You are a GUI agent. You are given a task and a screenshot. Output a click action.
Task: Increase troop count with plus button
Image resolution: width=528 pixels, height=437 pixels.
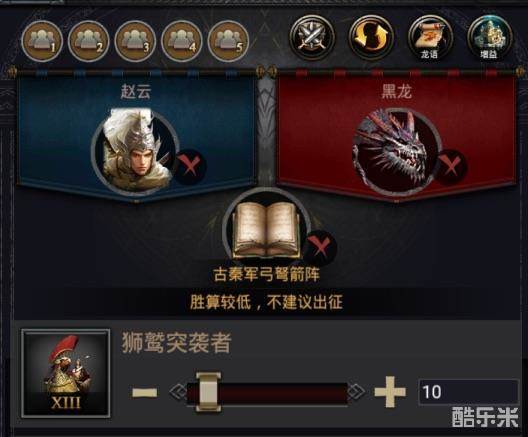tap(390, 392)
